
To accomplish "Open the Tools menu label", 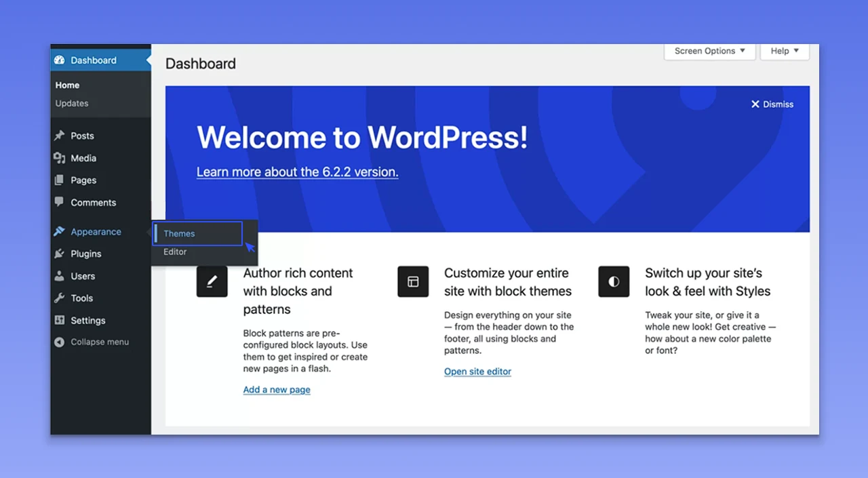I will click(x=82, y=298).
